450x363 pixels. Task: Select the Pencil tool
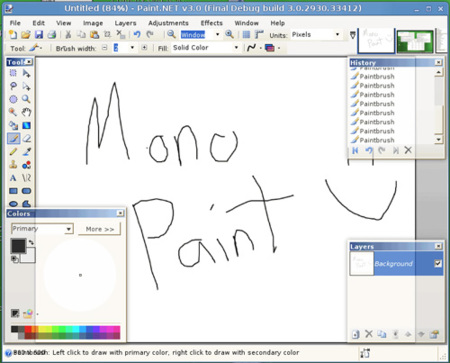13,152
